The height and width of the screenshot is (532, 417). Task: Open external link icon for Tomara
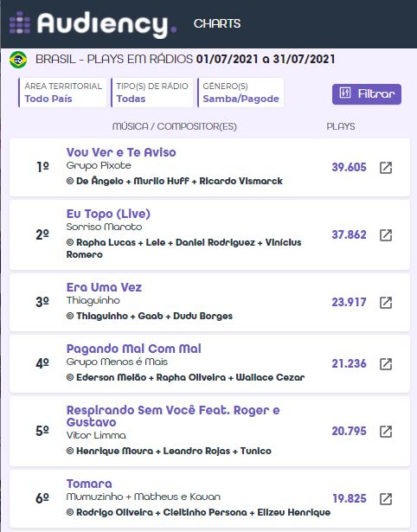click(x=386, y=499)
